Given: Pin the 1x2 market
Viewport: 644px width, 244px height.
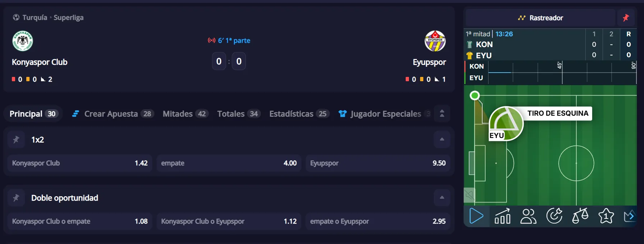Looking at the screenshot, I should pos(16,140).
